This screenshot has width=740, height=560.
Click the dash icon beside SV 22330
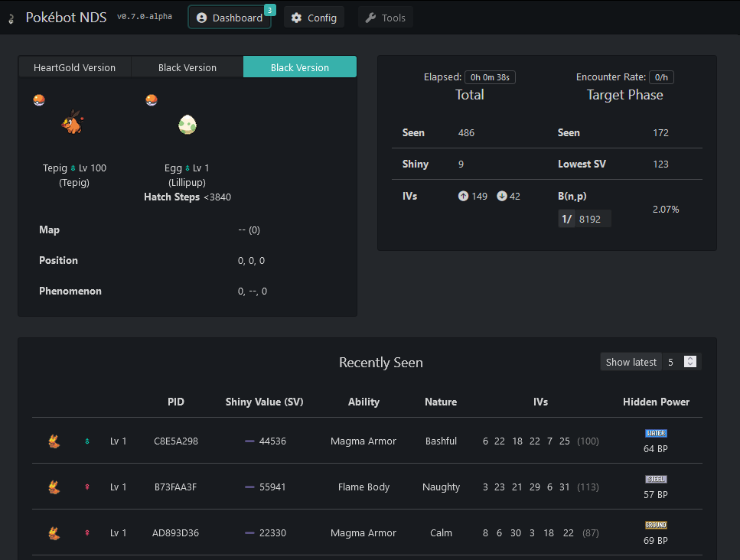(249, 532)
